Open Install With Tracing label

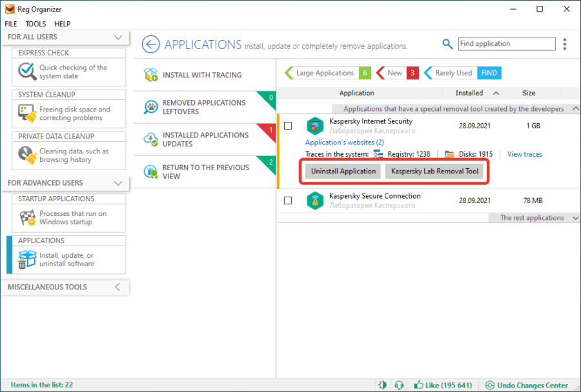pyautogui.click(x=202, y=75)
